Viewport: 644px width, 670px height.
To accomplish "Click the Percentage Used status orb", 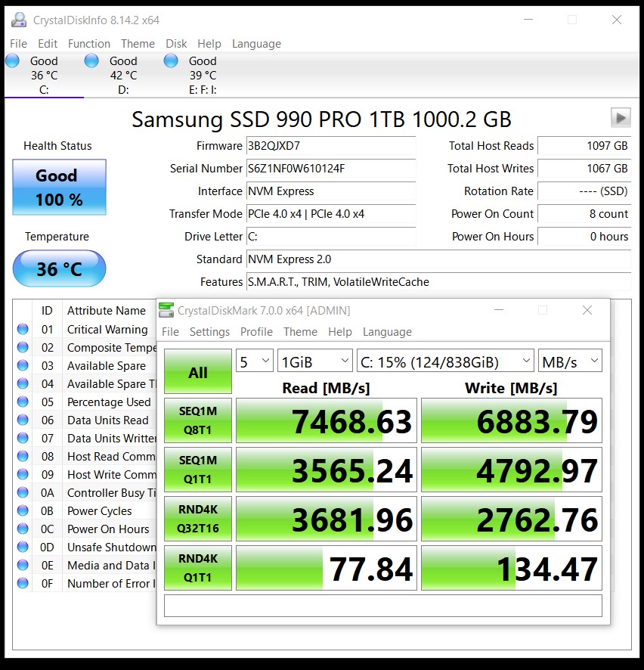I will (23, 402).
